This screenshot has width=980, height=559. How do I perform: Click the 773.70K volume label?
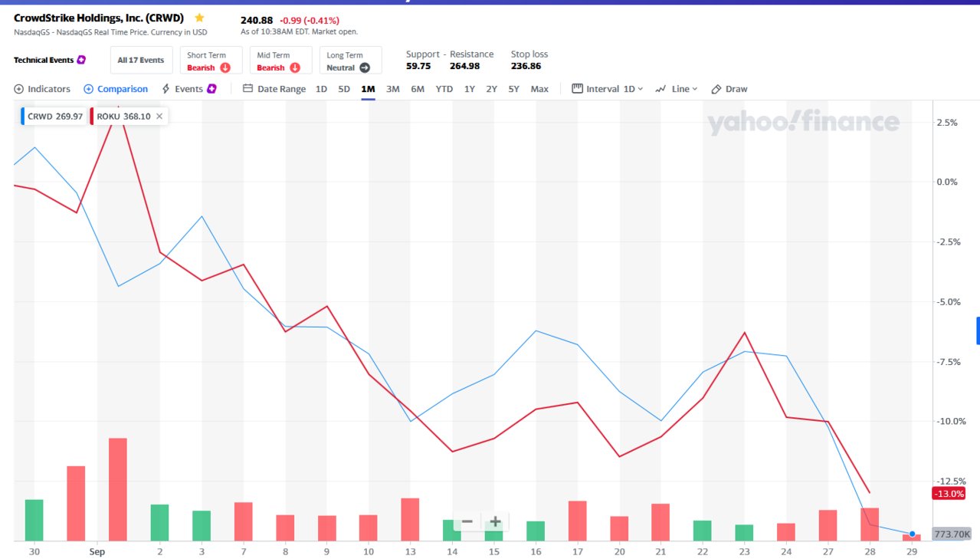click(x=952, y=534)
